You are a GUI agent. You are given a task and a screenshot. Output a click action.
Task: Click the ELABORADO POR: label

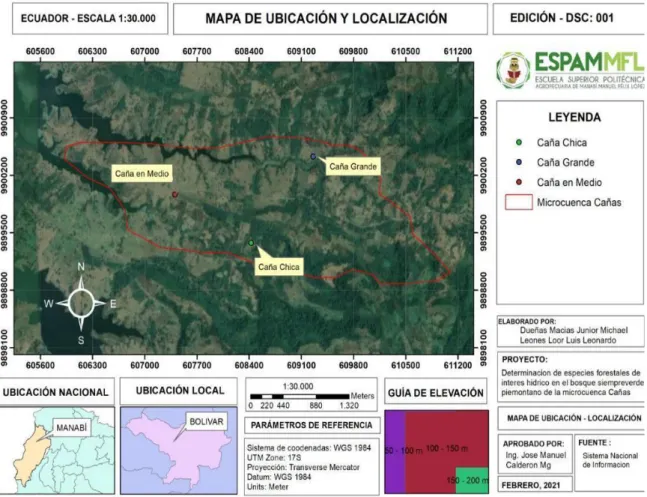click(x=527, y=322)
